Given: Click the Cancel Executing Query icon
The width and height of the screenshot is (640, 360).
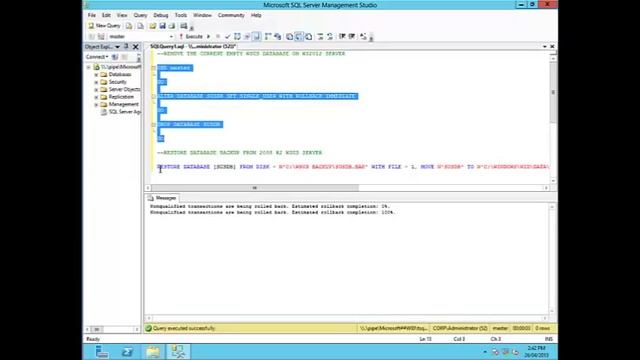Looking at the screenshot, I should click(x=218, y=36).
